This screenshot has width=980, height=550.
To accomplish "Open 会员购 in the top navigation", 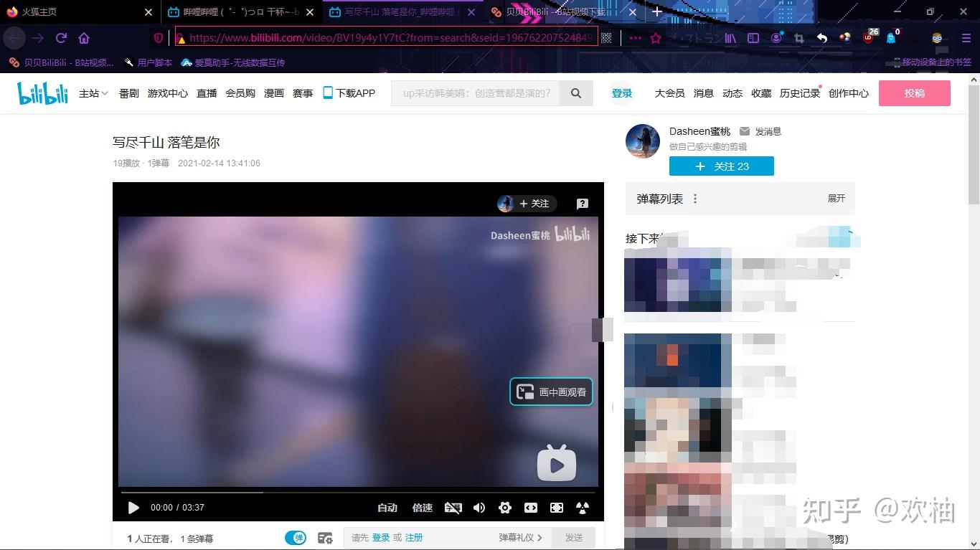I will point(240,93).
